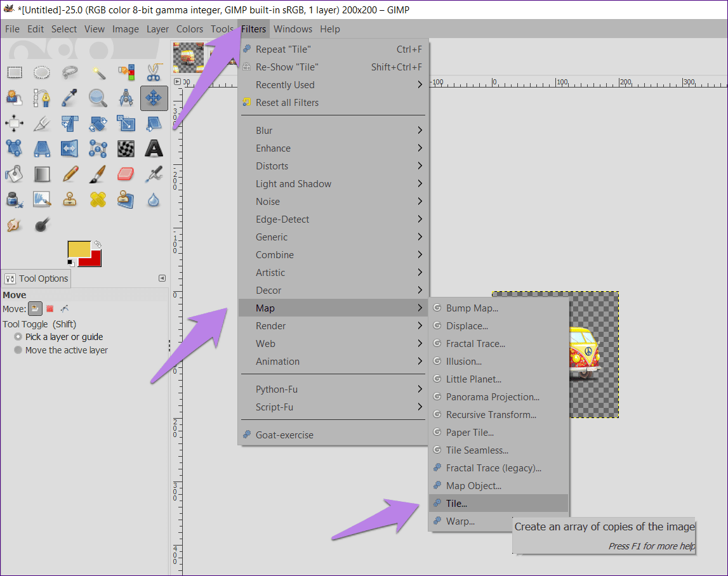Pick the Fuzzy Select magic wand tool
This screenshot has width=728, height=576.
98,72
